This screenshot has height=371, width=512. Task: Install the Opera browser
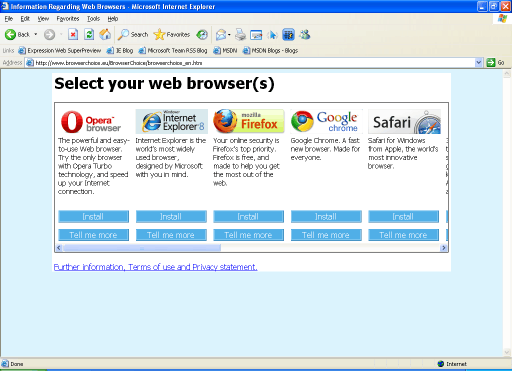tap(93, 217)
